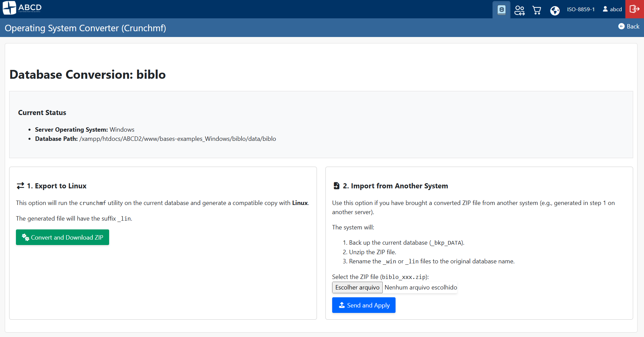Click the upload icon on Send and Apply

pyautogui.click(x=341, y=305)
